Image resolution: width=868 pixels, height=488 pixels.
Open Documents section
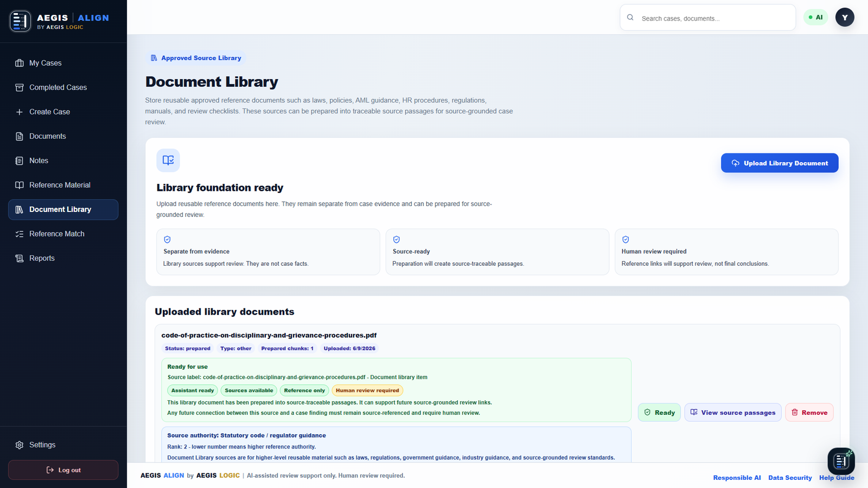pos(63,136)
